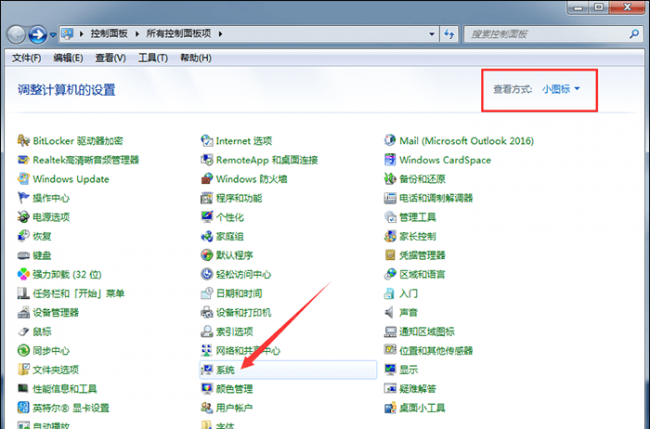This screenshot has height=429, width=650.
Task: Click the 默认程序 icon
Action: tap(206, 255)
